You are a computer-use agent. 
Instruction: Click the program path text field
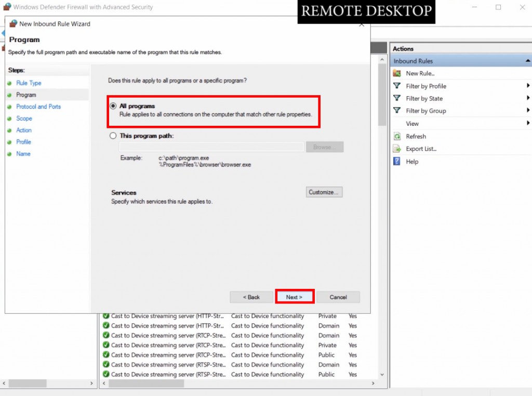pos(211,147)
